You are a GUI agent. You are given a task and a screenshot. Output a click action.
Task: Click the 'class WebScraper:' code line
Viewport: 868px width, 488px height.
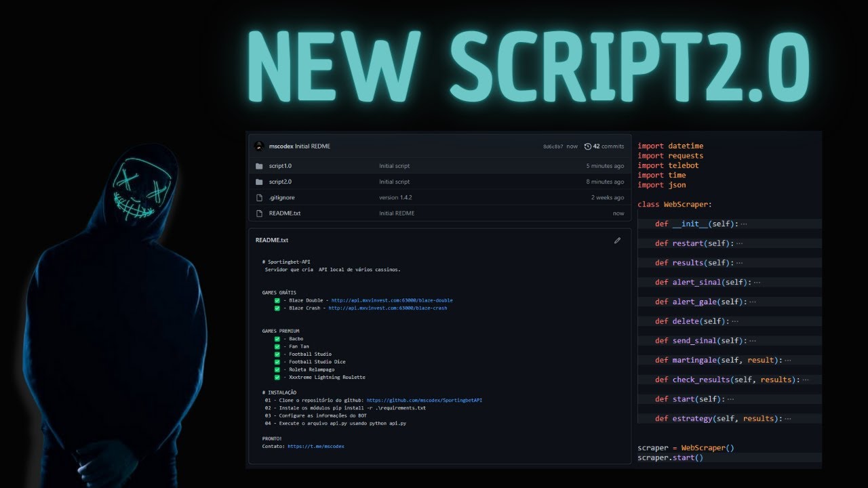(675, 204)
